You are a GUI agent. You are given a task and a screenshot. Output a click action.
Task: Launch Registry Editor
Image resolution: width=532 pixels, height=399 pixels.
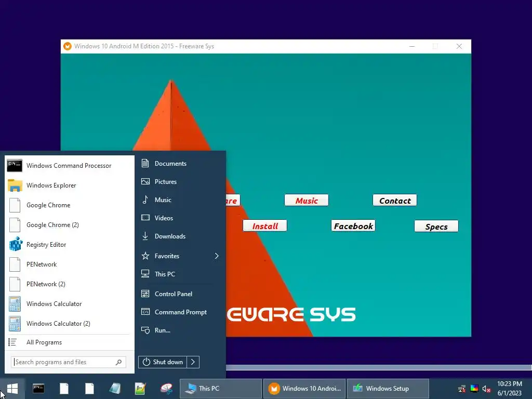click(x=69, y=245)
